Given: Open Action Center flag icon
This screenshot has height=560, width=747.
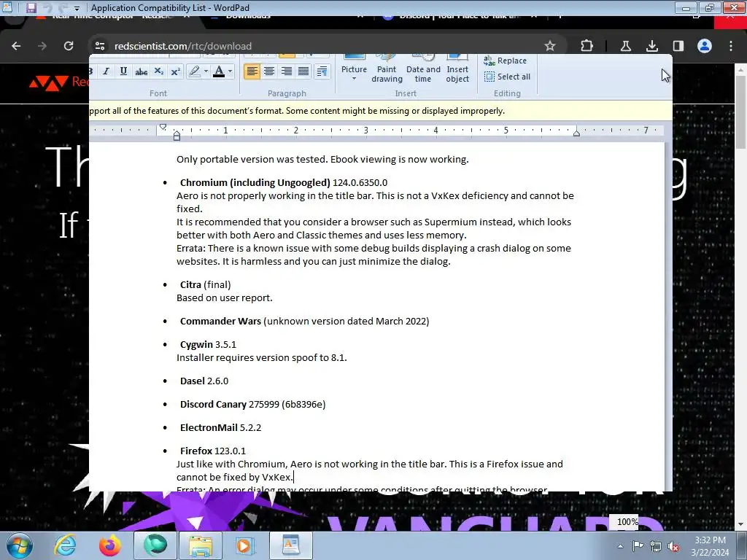Looking at the screenshot, I should (638, 546).
